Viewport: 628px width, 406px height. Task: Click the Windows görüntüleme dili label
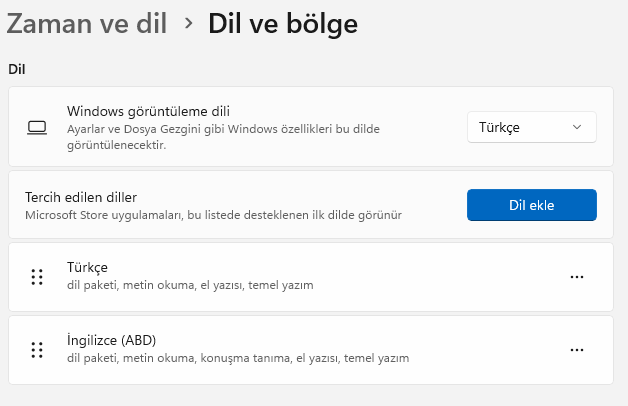[x=155, y=111]
